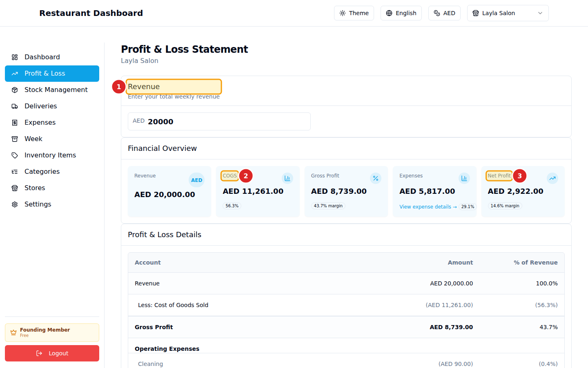Navigate to Inventory Items
Image resolution: width=588 pixels, height=368 pixels.
50,155
